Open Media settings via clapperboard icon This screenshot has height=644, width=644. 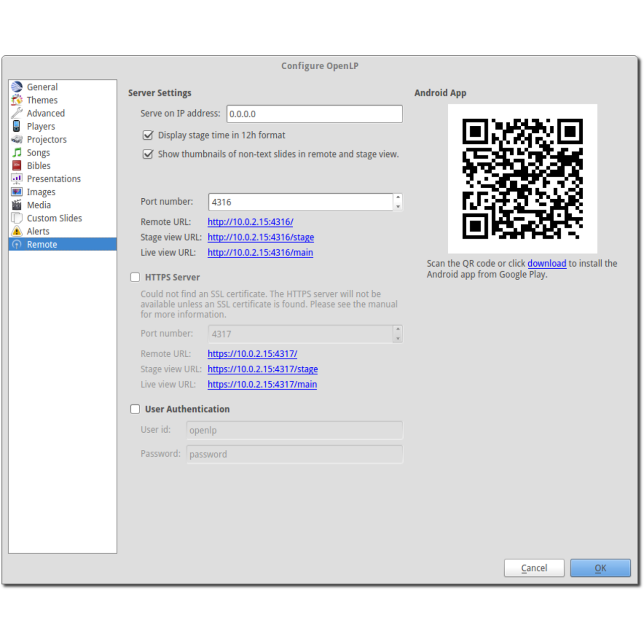pos(17,205)
